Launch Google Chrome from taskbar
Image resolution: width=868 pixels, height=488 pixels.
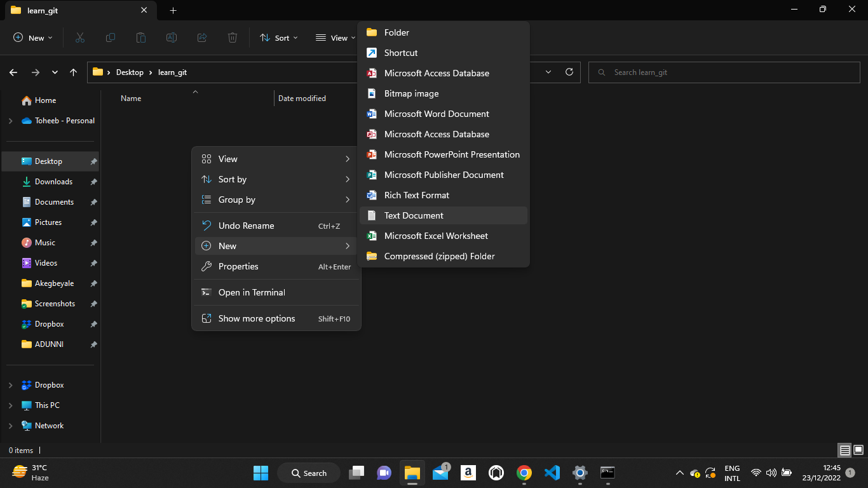(x=524, y=473)
